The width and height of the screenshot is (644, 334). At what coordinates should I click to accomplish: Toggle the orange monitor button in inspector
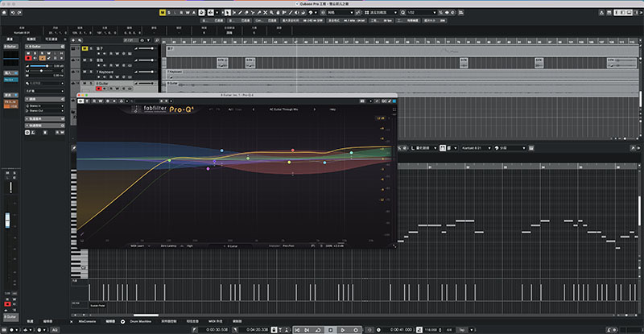(x=43, y=58)
